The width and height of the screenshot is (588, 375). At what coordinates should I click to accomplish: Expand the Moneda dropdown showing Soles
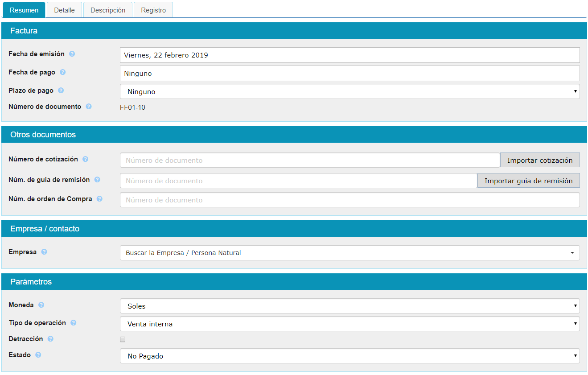[x=350, y=306]
